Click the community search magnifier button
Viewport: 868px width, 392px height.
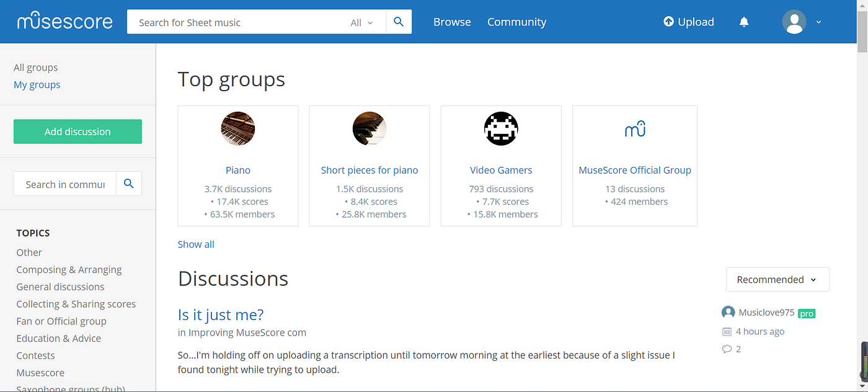[129, 184]
